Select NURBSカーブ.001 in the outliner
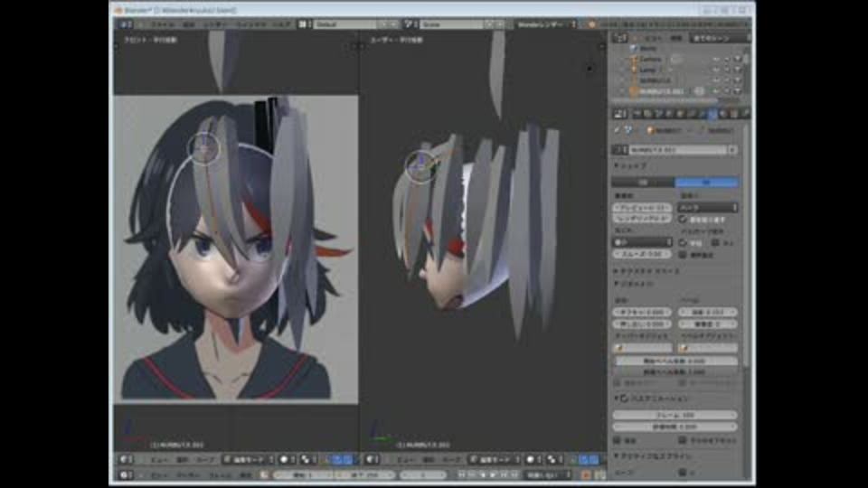Viewport: 868px width, 488px height. 661,91
